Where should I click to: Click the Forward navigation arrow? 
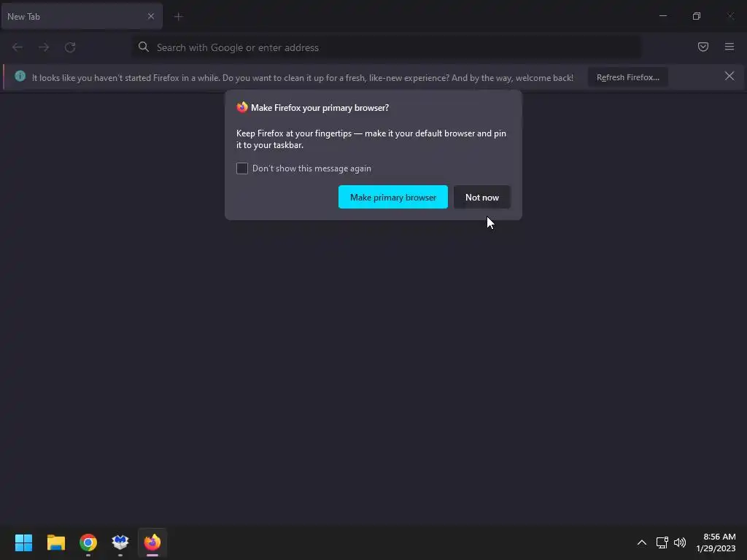click(x=44, y=47)
